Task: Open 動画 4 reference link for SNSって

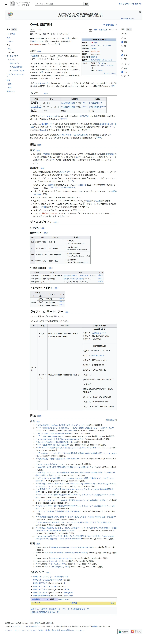Action: pyautogui.click(x=62, y=298)
